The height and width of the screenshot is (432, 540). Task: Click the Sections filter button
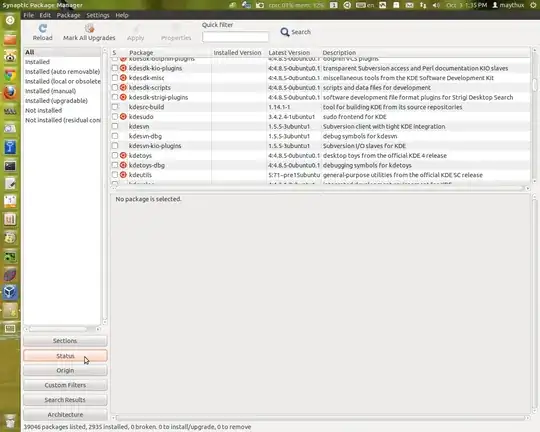point(65,341)
